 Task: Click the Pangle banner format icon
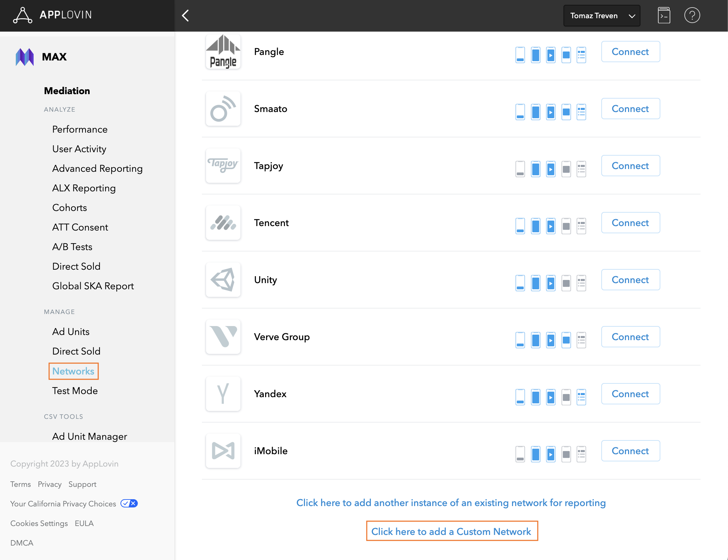tap(520, 55)
